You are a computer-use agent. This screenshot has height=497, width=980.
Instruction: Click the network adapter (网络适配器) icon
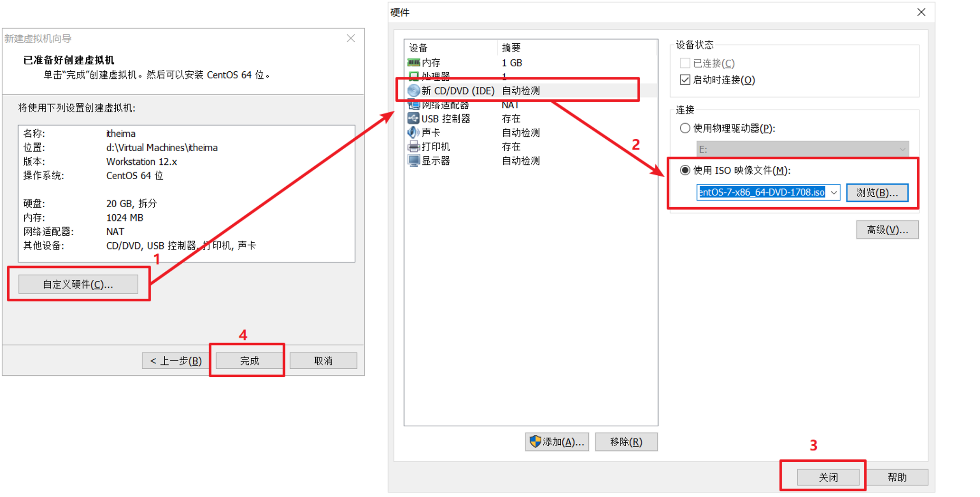pos(414,105)
